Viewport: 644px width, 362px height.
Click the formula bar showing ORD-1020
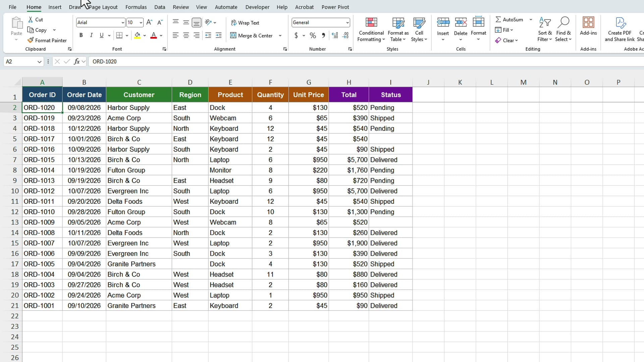366,62
